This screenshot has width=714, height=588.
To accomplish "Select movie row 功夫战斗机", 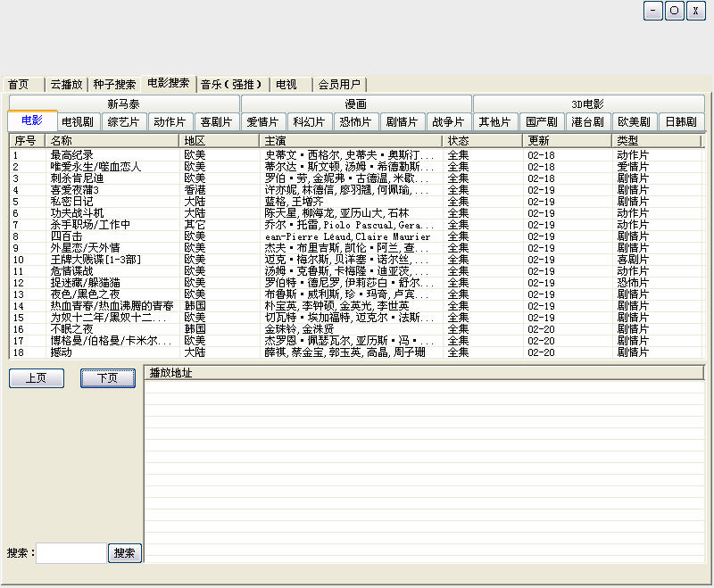I will [x=356, y=213].
